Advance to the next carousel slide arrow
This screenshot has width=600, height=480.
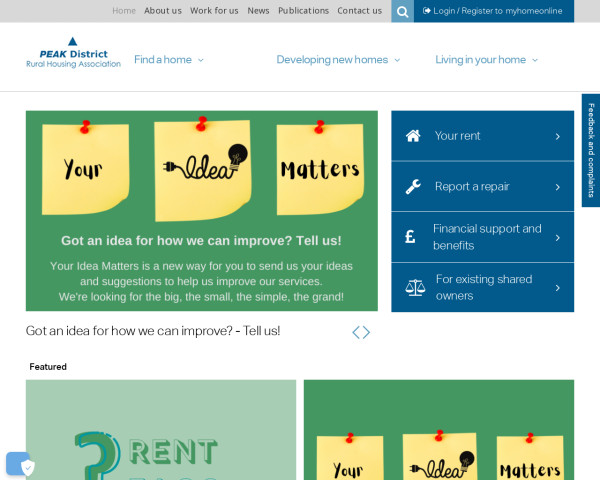tap(366, 332)
